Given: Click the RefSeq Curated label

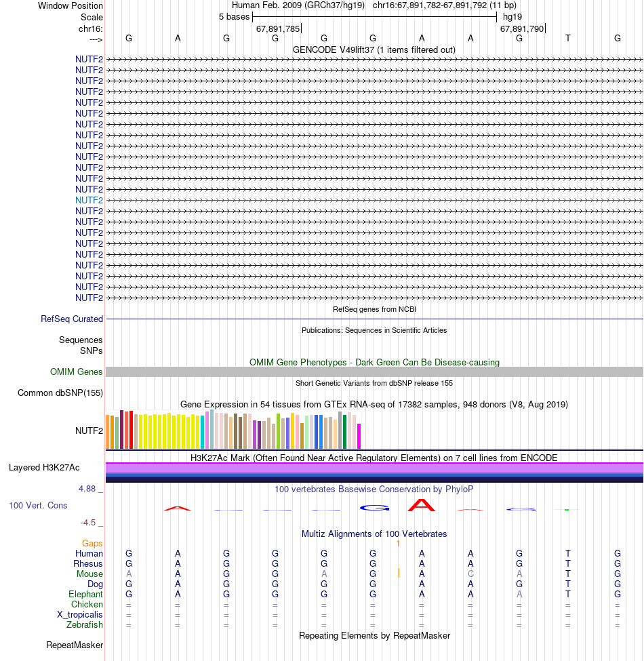Looking at the screenshot, I should click(72, 319).
